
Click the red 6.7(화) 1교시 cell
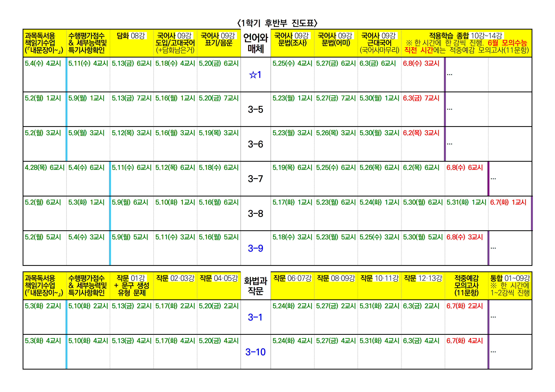pyautogui.click(x=508, y=202)
